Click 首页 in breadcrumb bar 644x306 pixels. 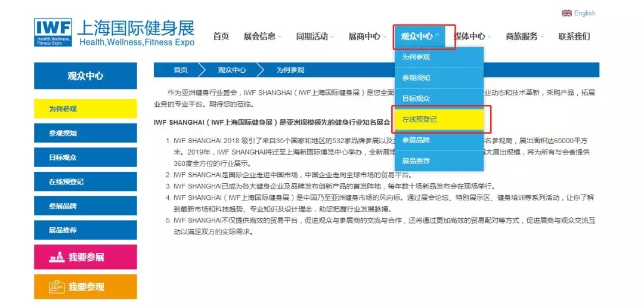coord(180,70)
